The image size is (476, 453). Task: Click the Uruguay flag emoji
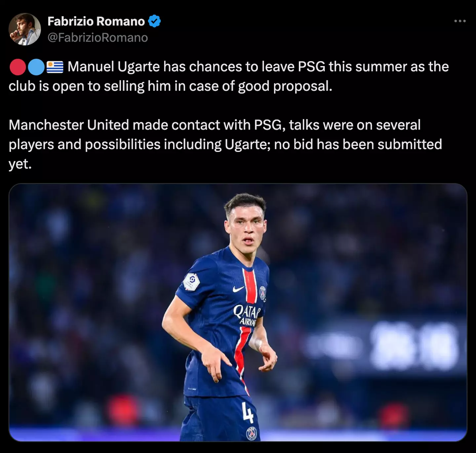(x=55, y=67)
